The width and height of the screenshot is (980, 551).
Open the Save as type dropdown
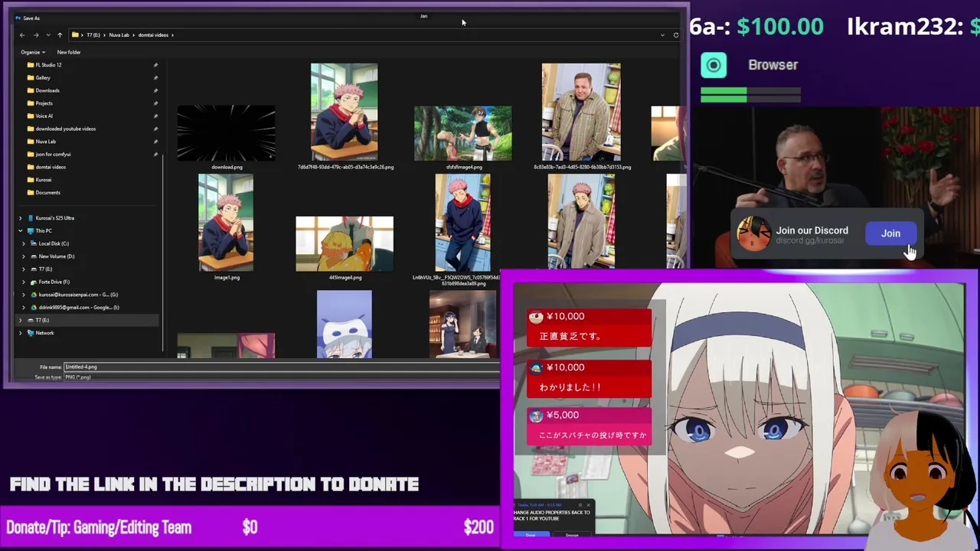coord(282,377)
